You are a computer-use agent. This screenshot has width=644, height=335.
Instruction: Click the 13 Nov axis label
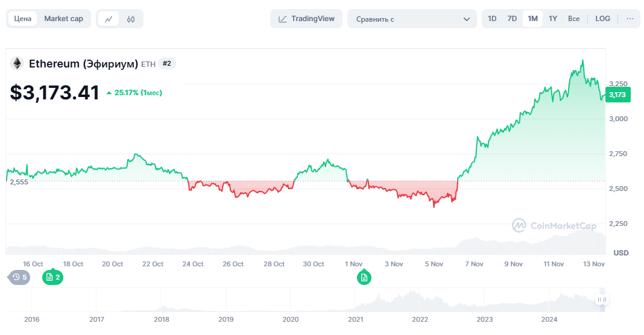[594, 264]
